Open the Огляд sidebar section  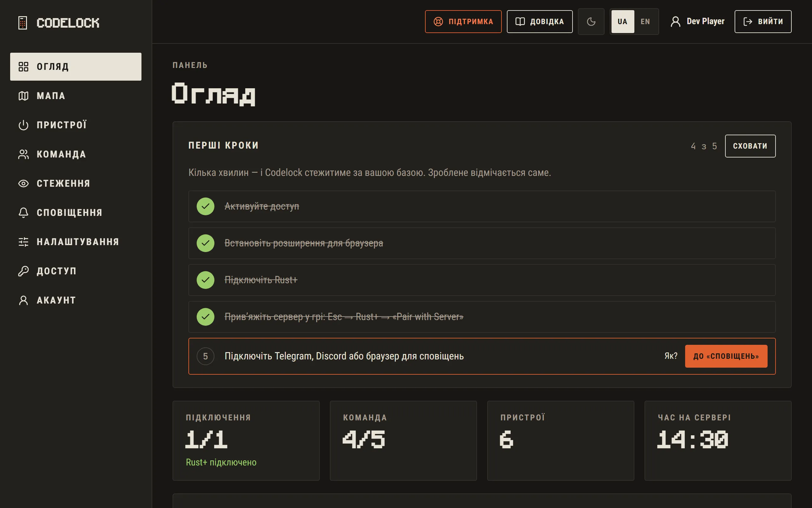tap(76, 67)
